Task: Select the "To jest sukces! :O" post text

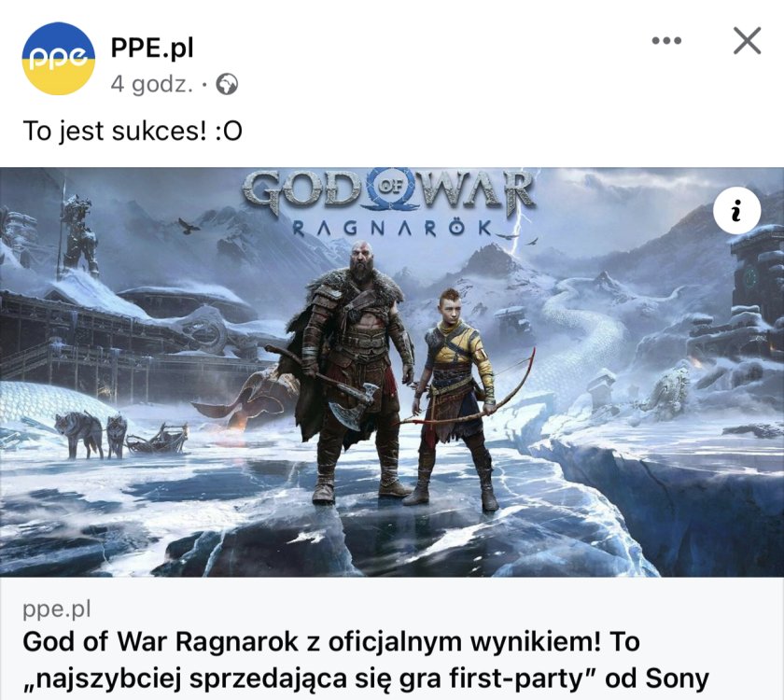Action: pyautogui.click(x=133, y=131)
